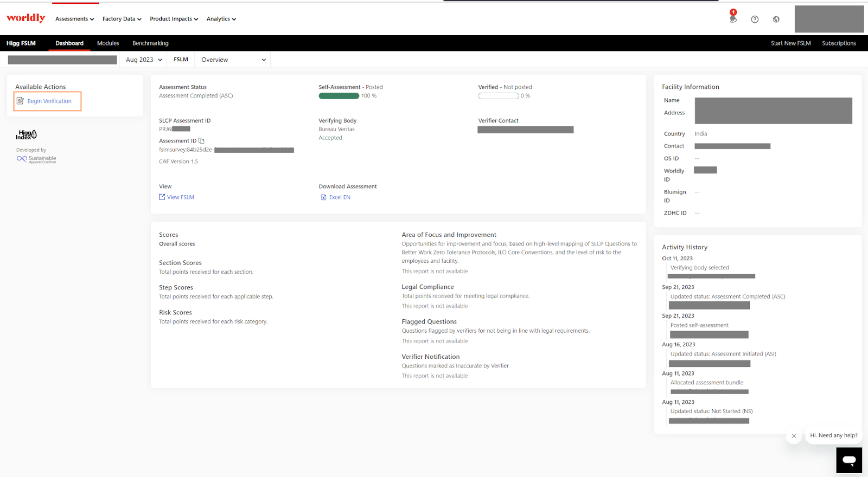Click the 'Section Scores' heading
Image resolution: width=868 pixels, height=477 pixels.
click(x=180, y=263)
